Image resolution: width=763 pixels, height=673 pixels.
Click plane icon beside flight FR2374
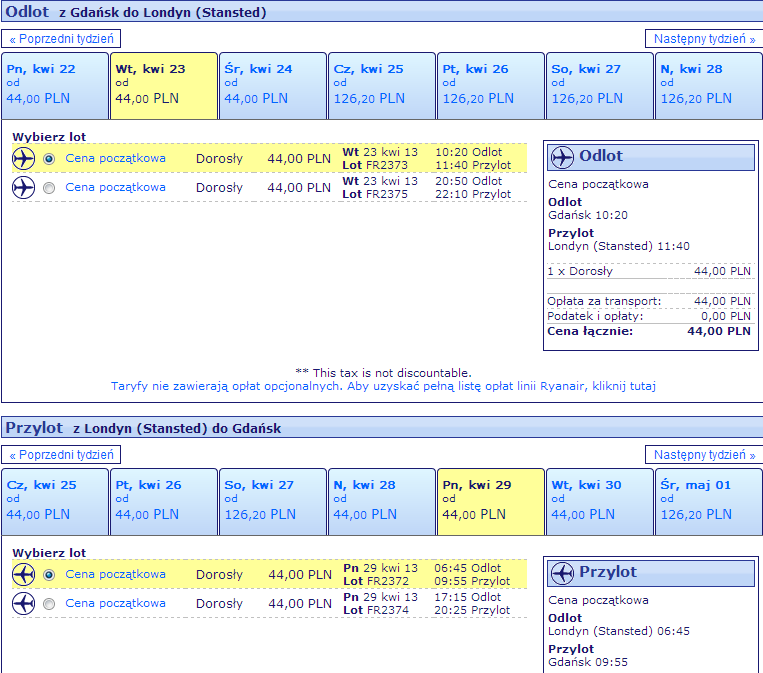[x=23, y=604]
